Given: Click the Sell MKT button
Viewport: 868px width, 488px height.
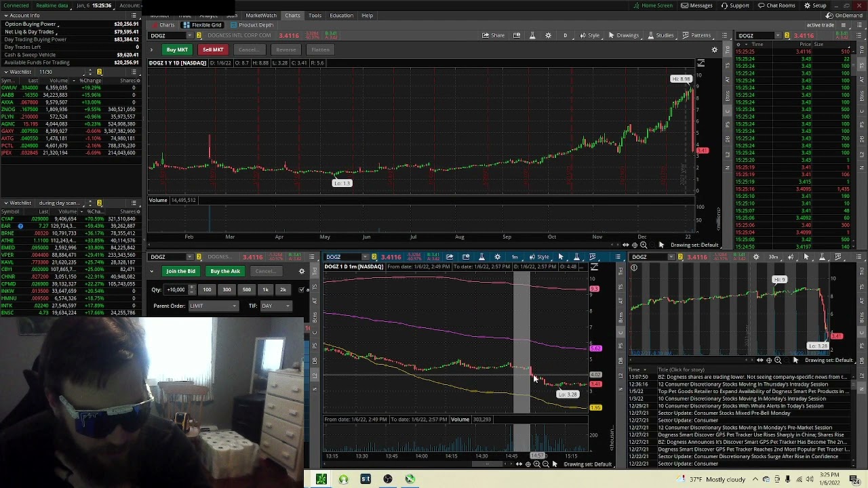Looking at the screenshot, I should (x=213, y=49).
